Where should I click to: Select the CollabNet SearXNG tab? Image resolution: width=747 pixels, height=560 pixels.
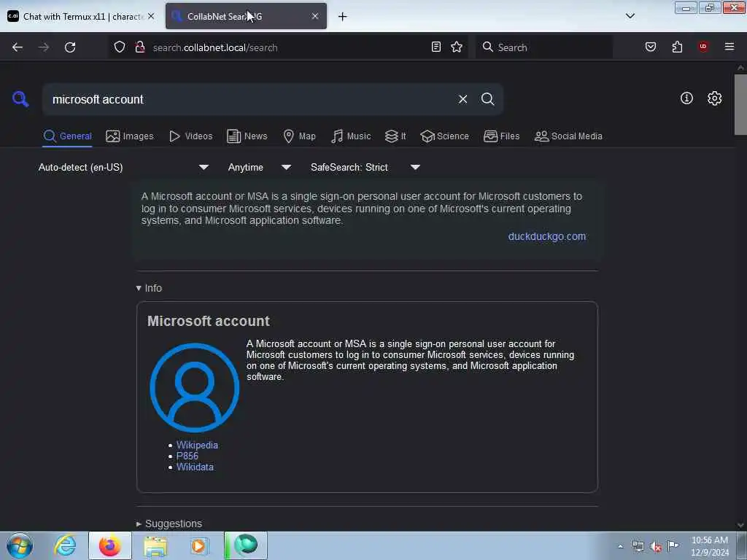246,16
